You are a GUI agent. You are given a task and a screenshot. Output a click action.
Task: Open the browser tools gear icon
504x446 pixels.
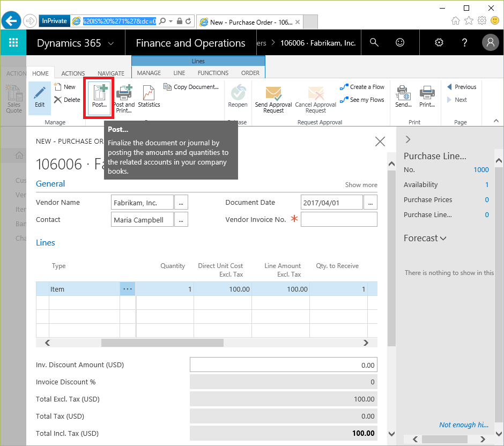click(x=482, y=21)
